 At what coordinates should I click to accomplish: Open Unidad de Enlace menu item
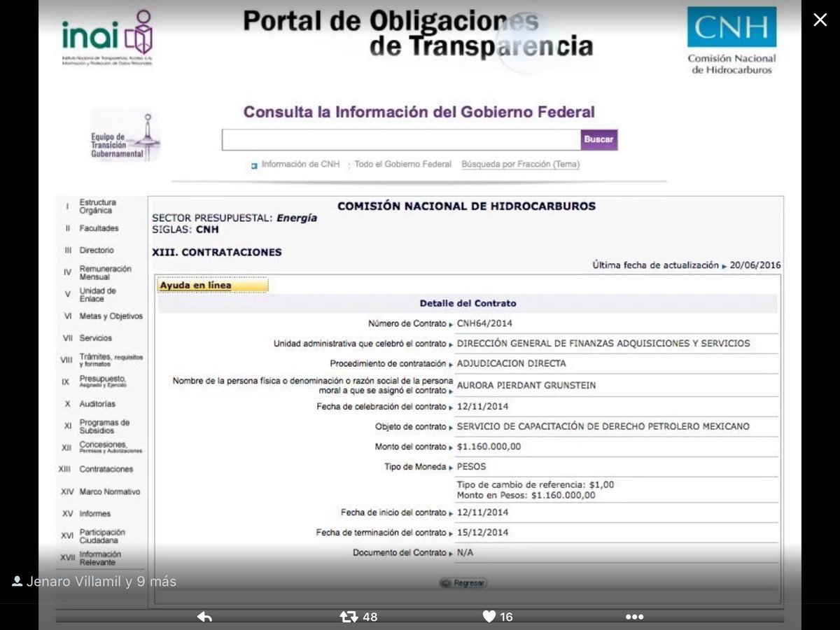[97, 295]
